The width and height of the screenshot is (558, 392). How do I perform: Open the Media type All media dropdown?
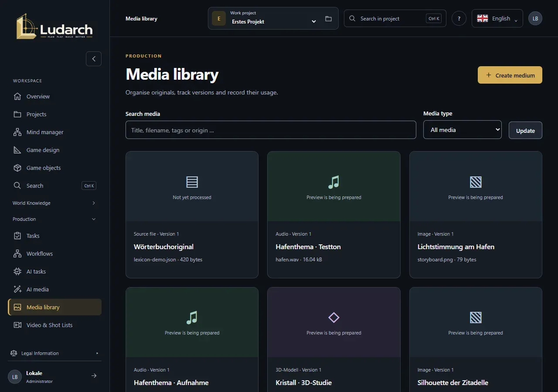[x=463, y=130]
